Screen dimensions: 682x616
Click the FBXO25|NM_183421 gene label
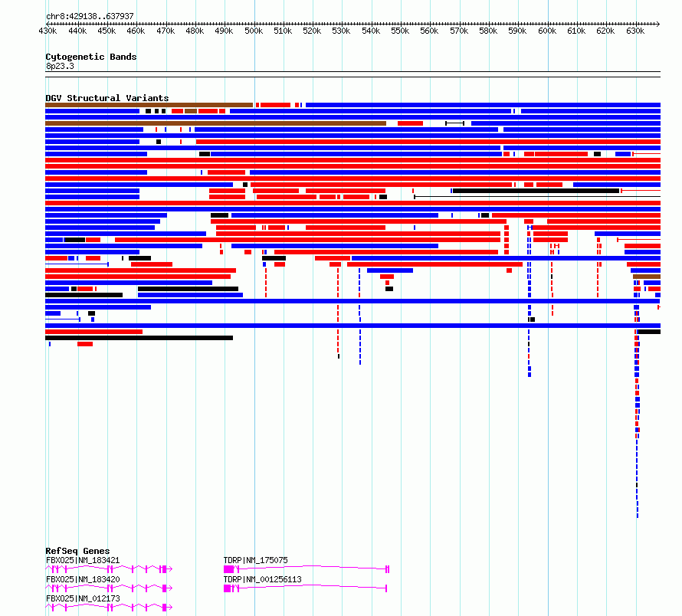83,560
